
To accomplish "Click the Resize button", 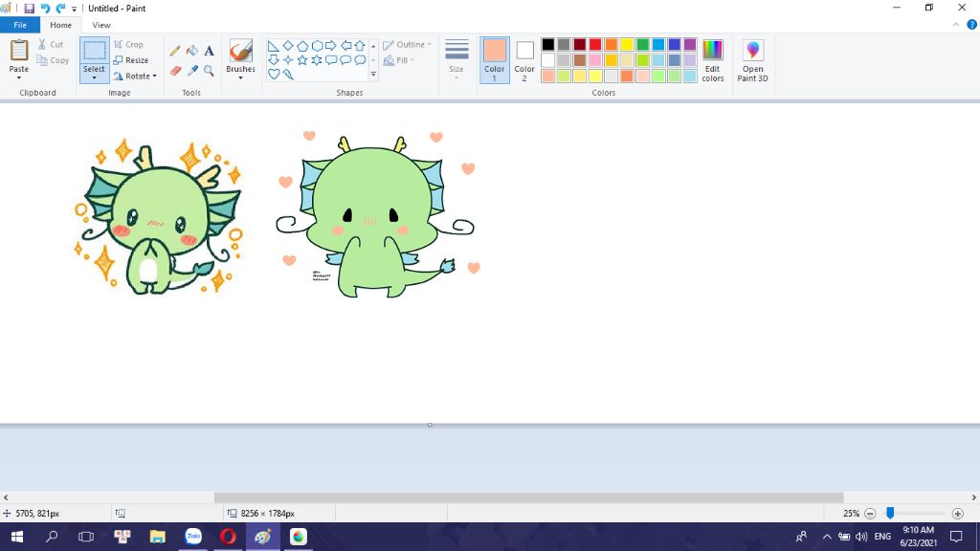I will [x=130, y=60].
